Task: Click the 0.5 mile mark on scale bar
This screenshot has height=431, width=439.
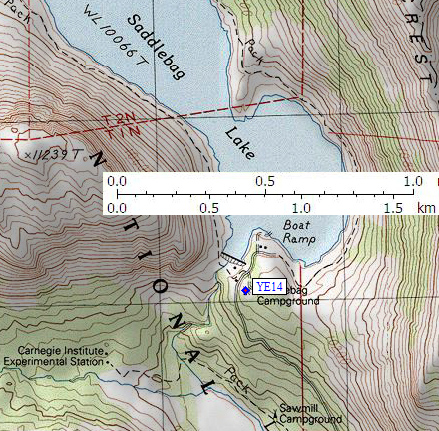Action: tap(265, 182)
